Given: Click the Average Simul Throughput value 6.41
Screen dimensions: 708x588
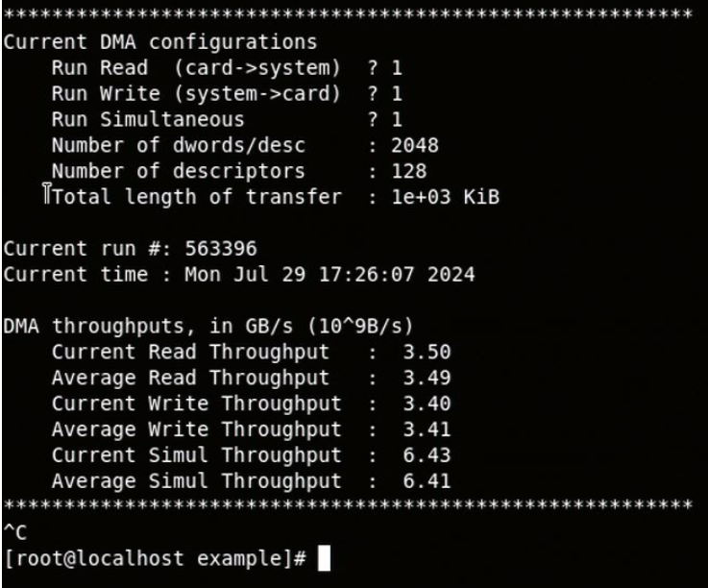Looking at the screenshot, I should coord(427,481).
